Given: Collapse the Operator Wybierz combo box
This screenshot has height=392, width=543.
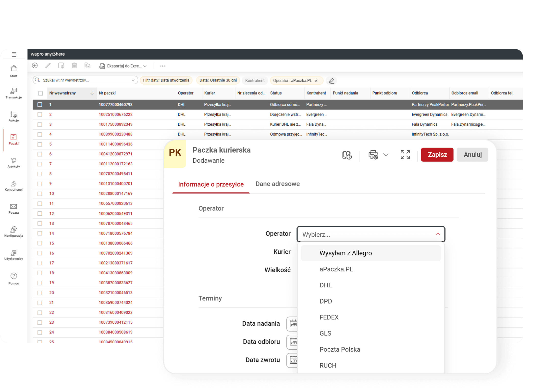Looking at the screenshot, I should [438, 234].
